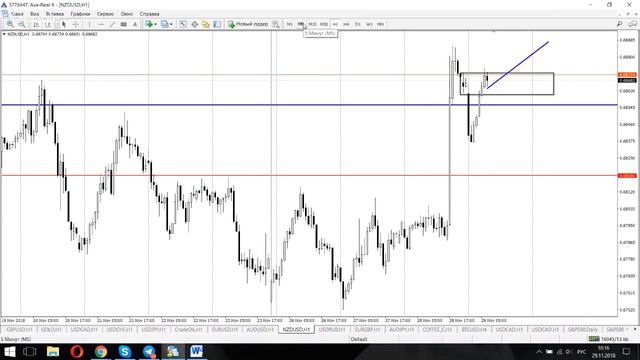Switch to the USDRUB,H1 chart tab
The image size is (640, 360).
(x=332, y=329)
